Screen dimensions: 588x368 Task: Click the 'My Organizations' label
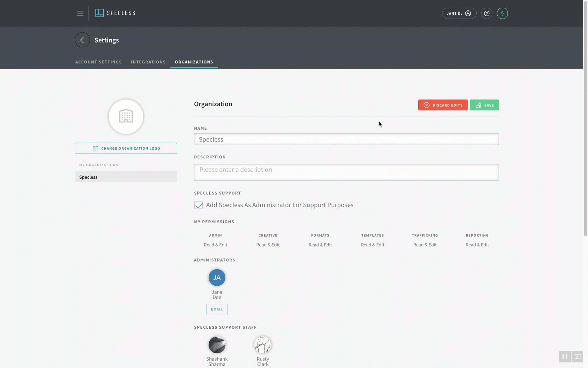[x=99, y=165]
